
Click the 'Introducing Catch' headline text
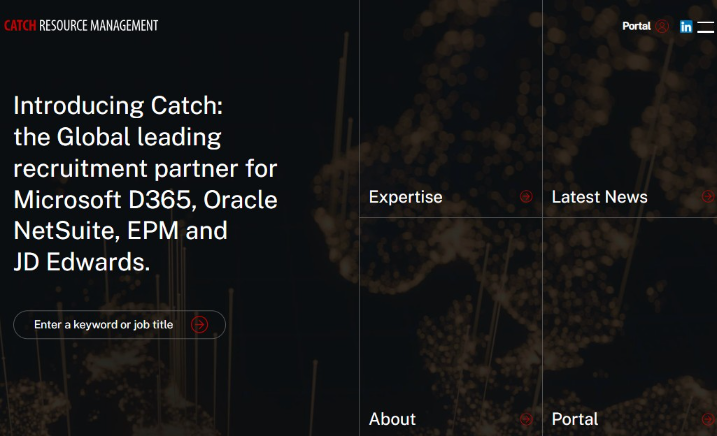click(145, 183)
